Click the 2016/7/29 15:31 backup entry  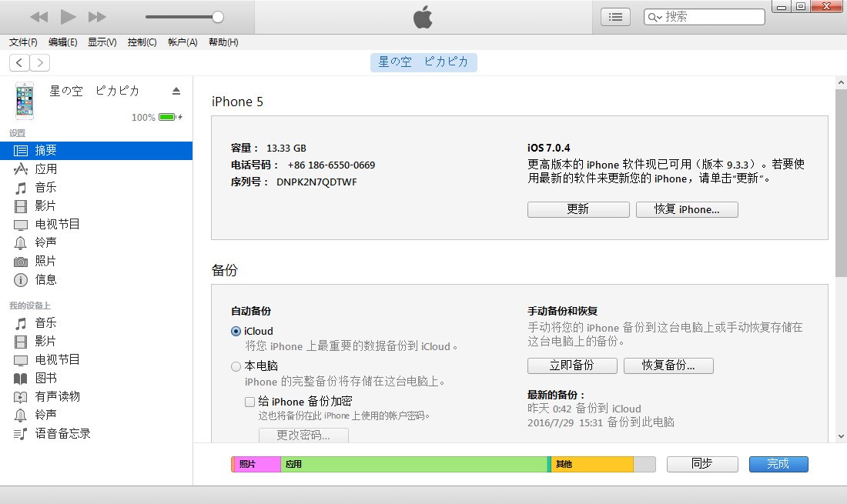coord(601,422)
